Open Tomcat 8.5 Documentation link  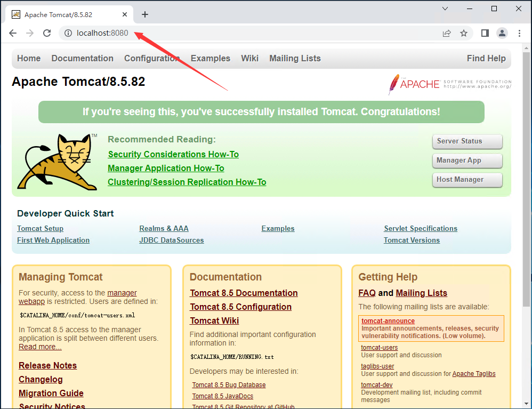click(244, 293)
